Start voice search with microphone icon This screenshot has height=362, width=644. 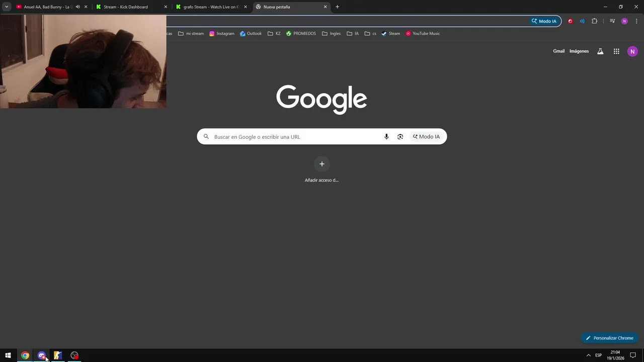pos(386,137)
